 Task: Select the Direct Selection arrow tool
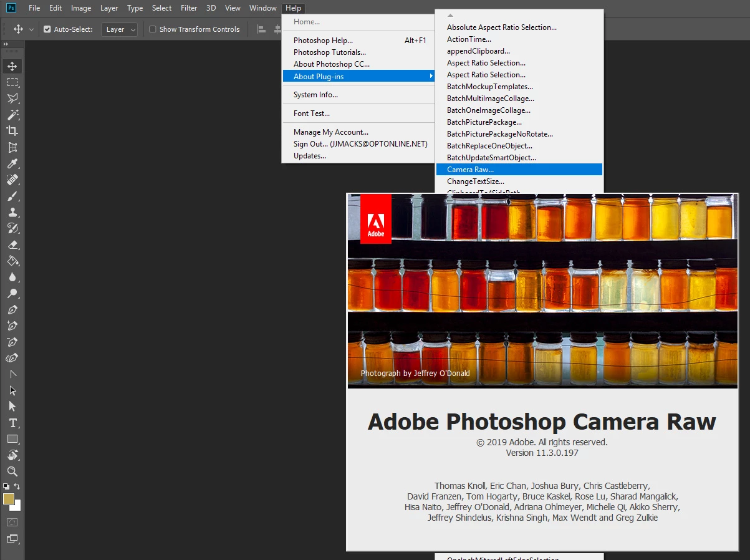point(12,406)
